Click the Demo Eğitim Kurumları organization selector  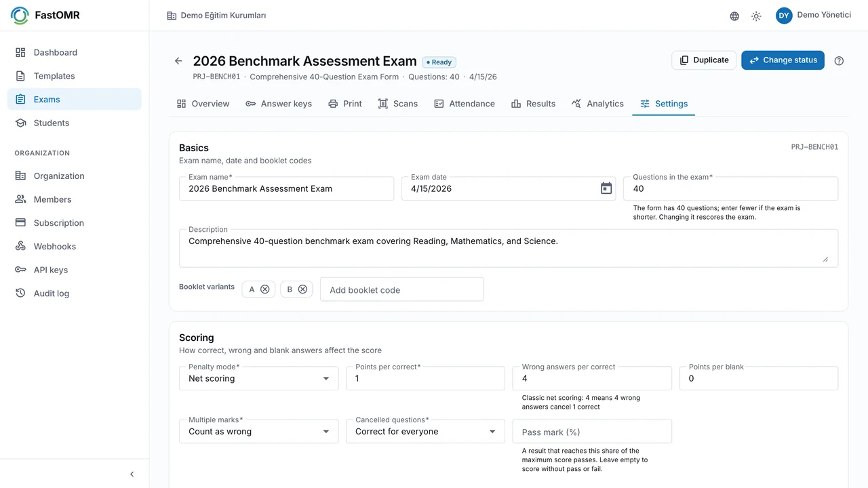(216, 16)
